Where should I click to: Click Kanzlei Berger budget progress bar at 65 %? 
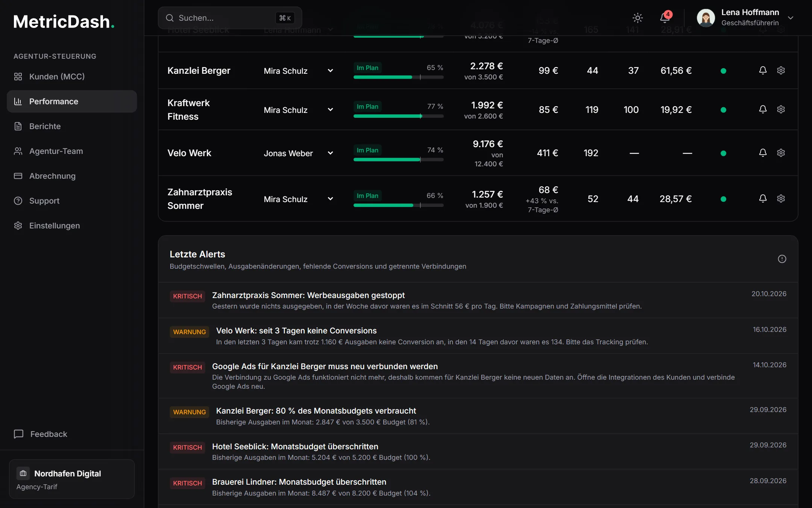398,77
